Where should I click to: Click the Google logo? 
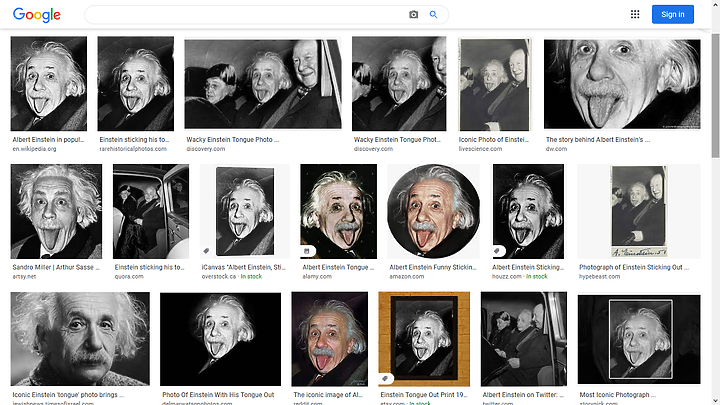(37, 15)
